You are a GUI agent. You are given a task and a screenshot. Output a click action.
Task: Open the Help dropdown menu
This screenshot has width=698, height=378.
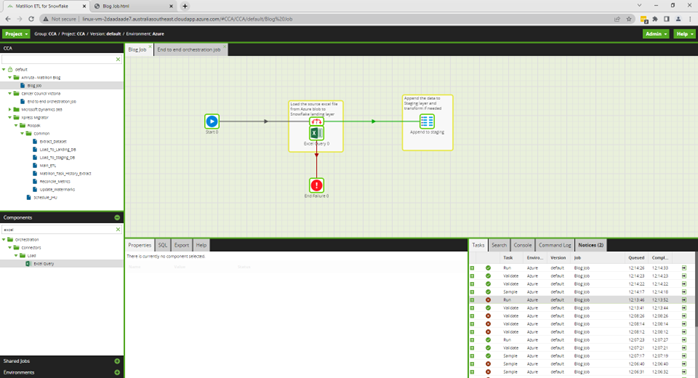coord(684,34)
